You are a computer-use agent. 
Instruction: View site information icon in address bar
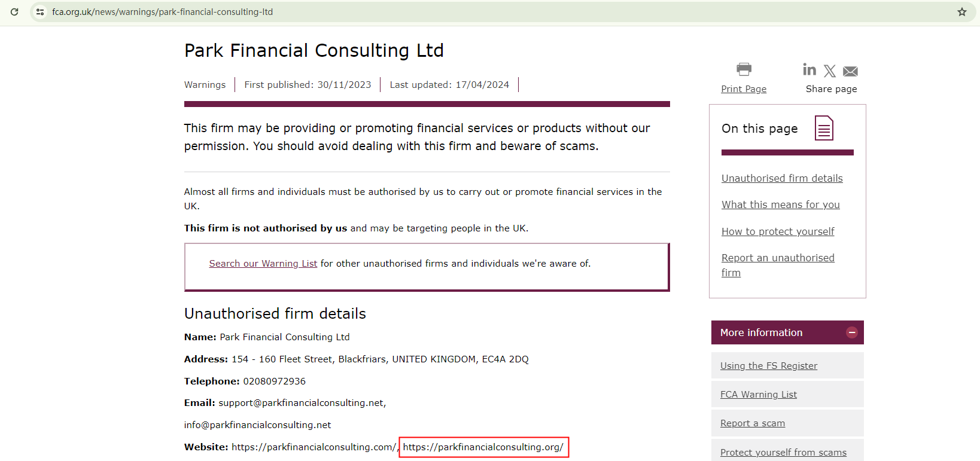(40, 12)
